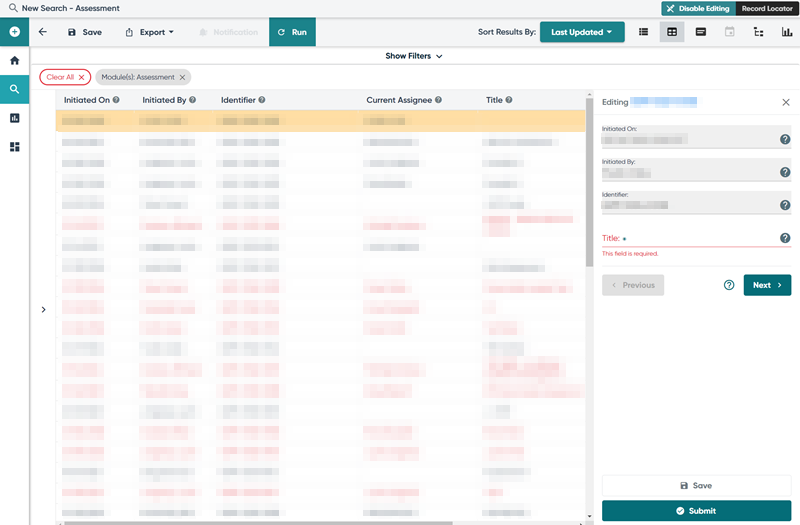Click help icon for Initiated By field
Viewport: 800px width, 525px height.
coord(785,172)
